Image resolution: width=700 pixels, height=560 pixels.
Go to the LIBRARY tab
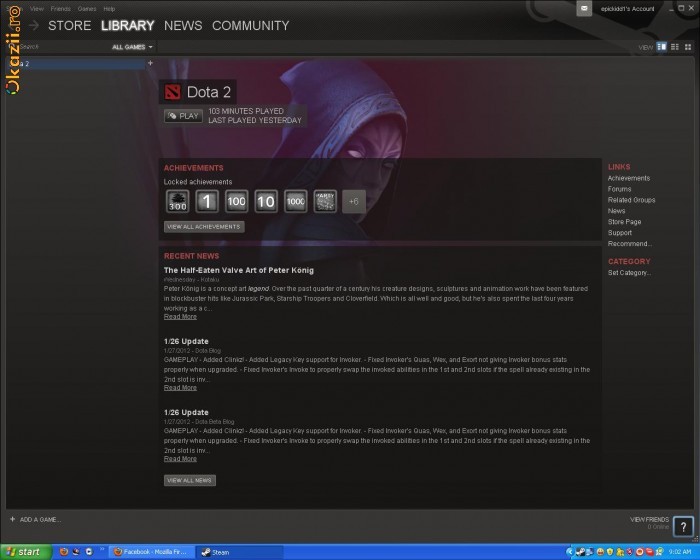[128, 25]
